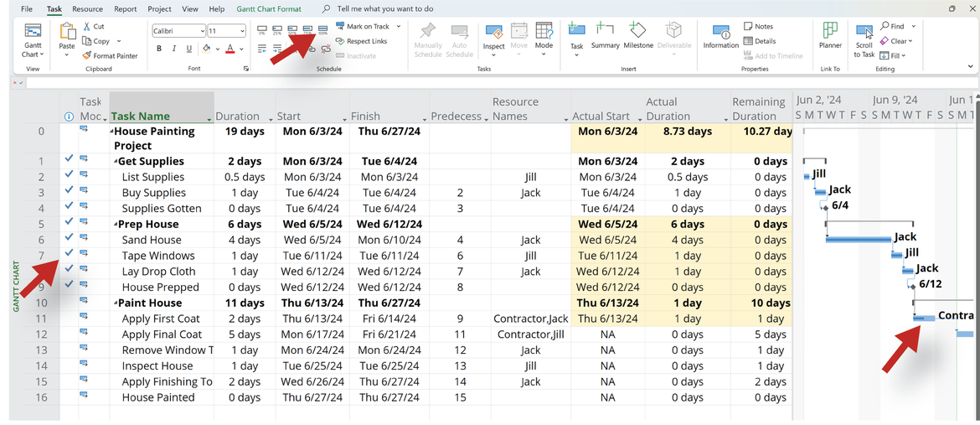The height and width of the screenshot is (425, 980).
Task: Switch to the Report tab
Action: (126, 9)
